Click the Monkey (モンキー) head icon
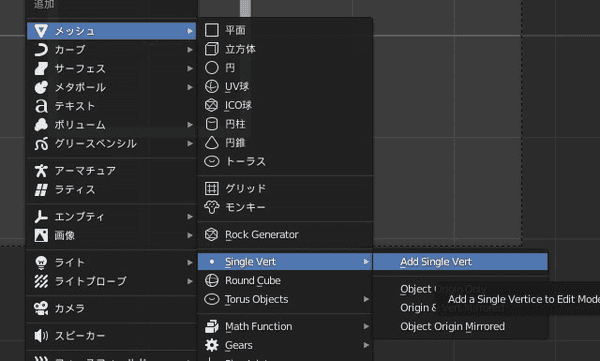 tap(212, 207)
